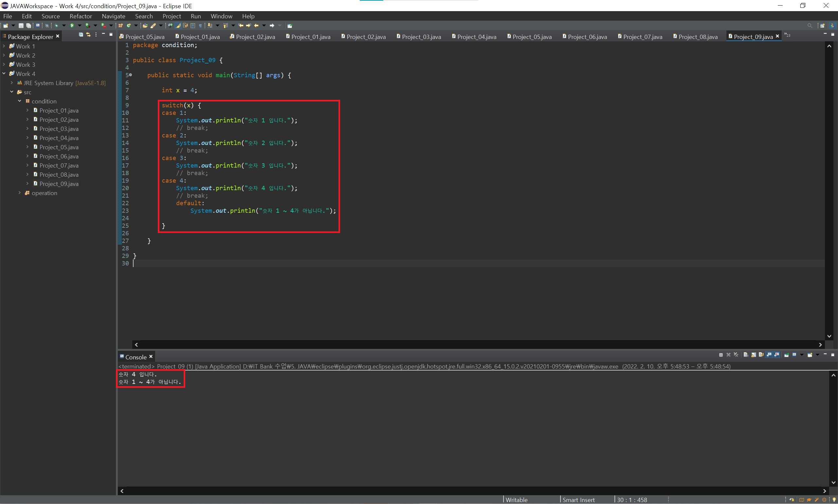Open Project_03.java in Package Explorer
Image resolution: width=838 pixels, height=504 pixels.
[x=59, y=129]
